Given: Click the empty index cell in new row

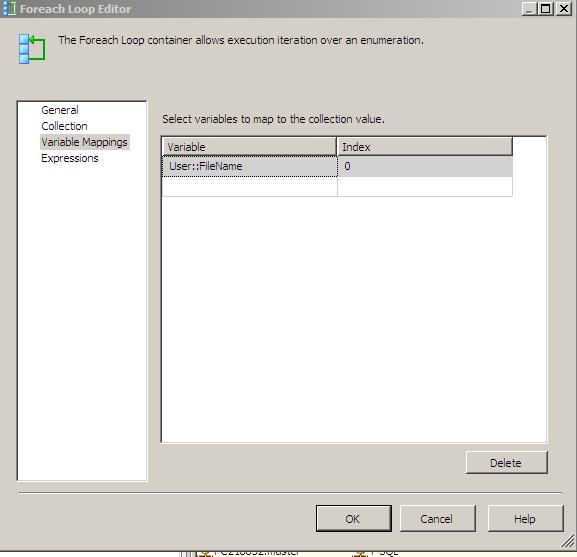Looking at the screenshot, I should (x=425, y=187).
